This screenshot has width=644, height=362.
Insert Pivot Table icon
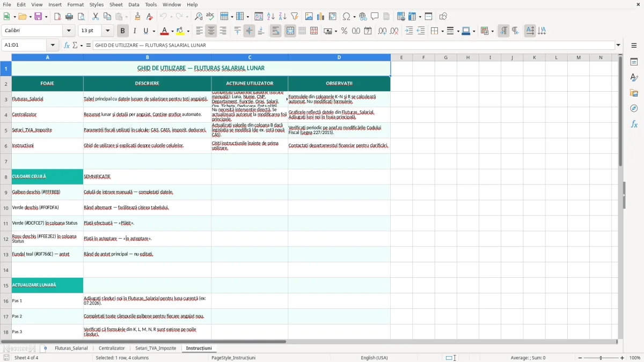tap(333, 17)
